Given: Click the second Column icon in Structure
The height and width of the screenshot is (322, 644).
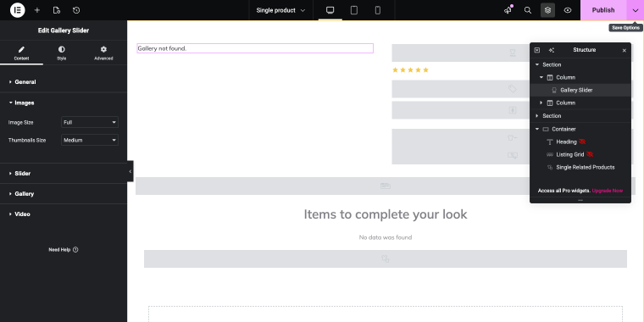Looking at the screenshot, I should [550, 103].
